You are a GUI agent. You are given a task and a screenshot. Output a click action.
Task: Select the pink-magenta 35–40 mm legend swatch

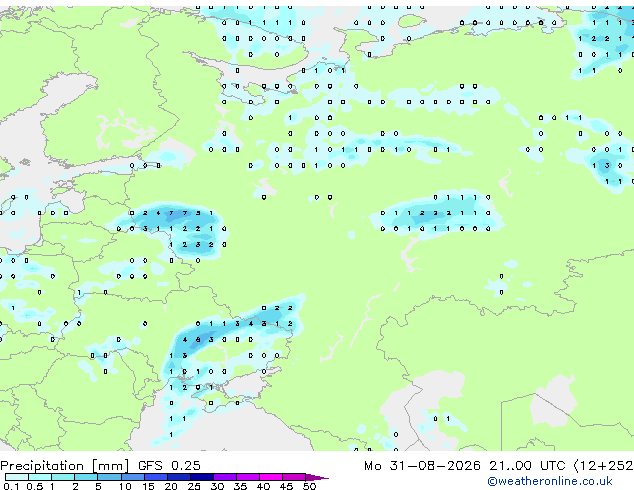248,477
